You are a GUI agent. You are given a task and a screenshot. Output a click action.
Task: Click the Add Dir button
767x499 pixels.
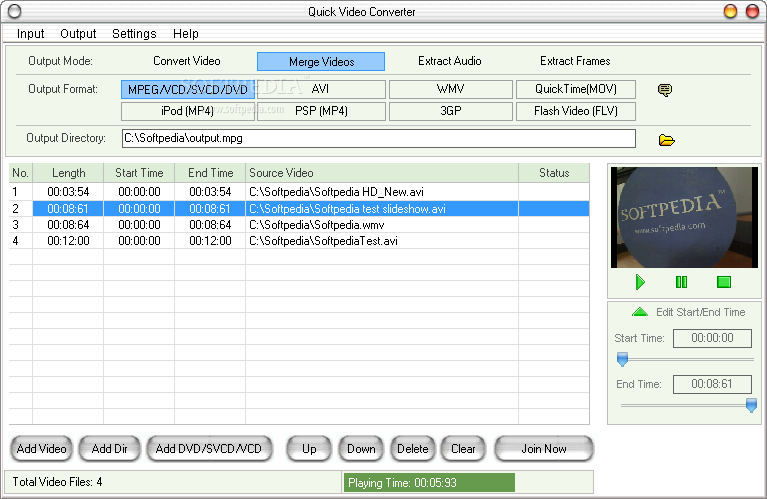[110, 449]
